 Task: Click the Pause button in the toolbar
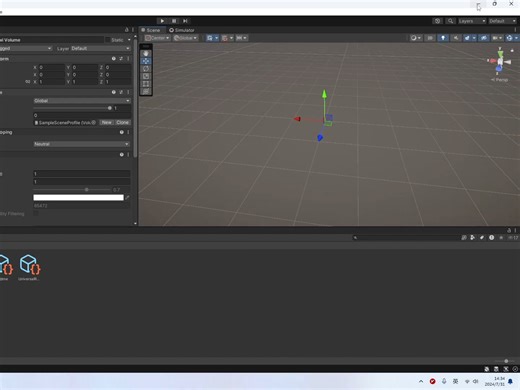174,21
